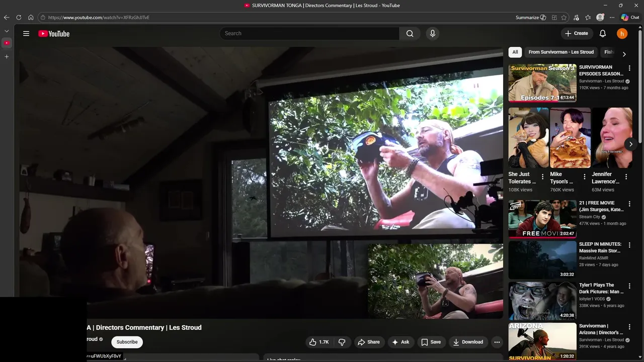Reload the page with the refresh icon
Screen dimensions: 644x362
tap(19, 18)
